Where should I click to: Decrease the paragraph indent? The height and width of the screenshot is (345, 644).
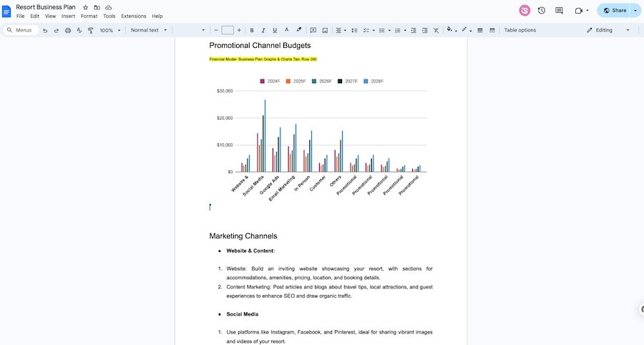[x=413, y=30]
